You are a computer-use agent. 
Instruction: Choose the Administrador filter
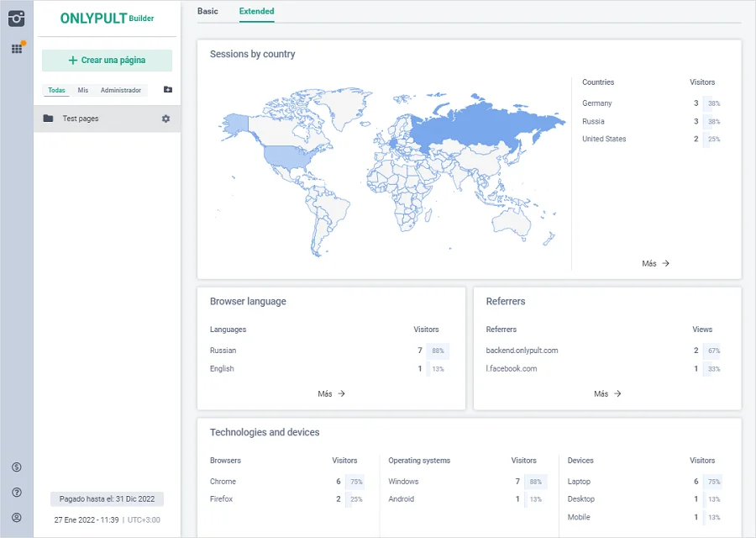tap(121, 90)
